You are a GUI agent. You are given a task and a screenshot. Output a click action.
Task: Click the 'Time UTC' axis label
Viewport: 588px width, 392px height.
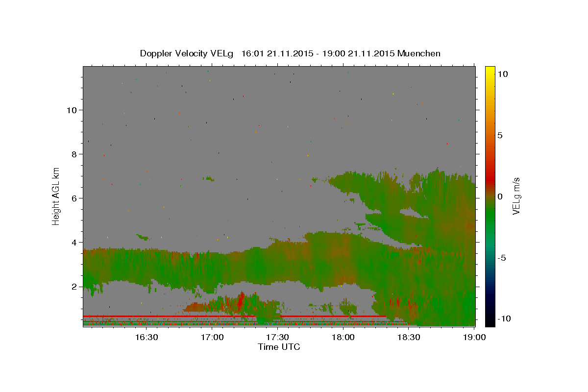click(x=279, y=347)
